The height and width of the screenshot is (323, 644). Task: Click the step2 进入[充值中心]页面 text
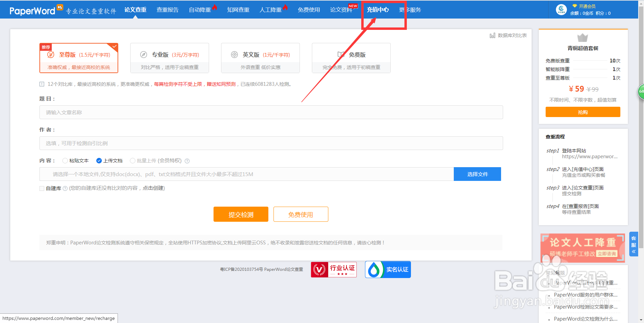[x=583, y=169]
